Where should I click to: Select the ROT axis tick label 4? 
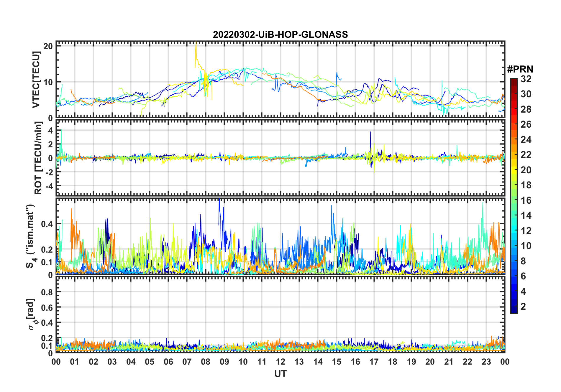(x=50, y=130)
